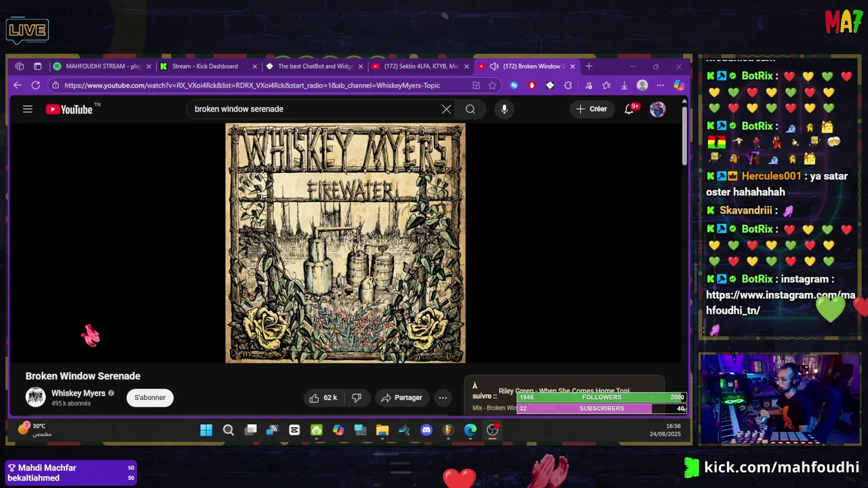Open the Whiskey Myers channel avatar

click(x=35, y=397)
